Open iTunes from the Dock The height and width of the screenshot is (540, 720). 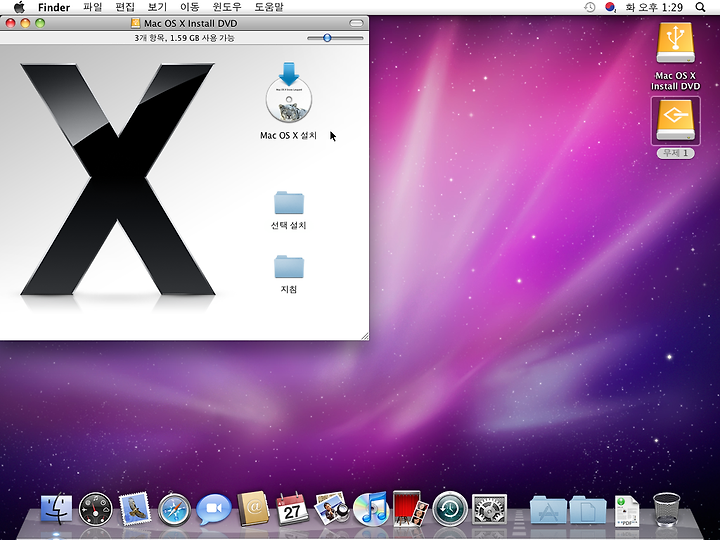click(371, 509)
